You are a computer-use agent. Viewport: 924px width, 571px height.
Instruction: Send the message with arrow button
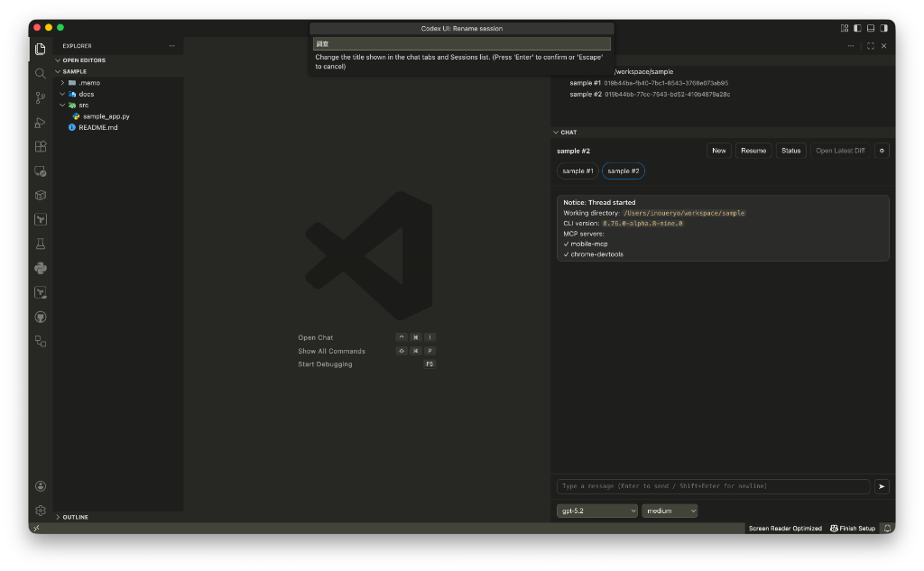click(882, 486)
